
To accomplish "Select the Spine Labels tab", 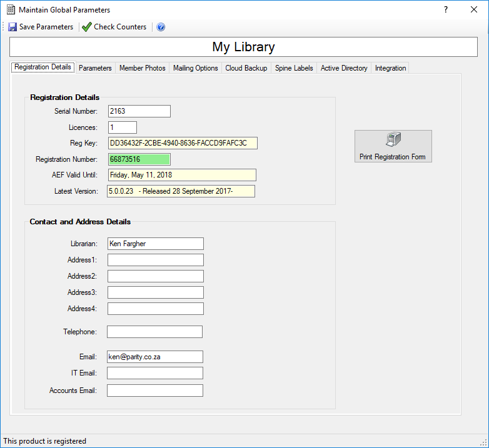I will tap(294, 68).
